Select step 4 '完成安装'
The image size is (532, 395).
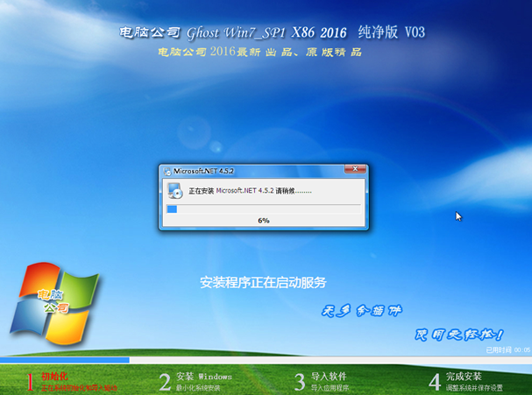[x=464, y=376]
